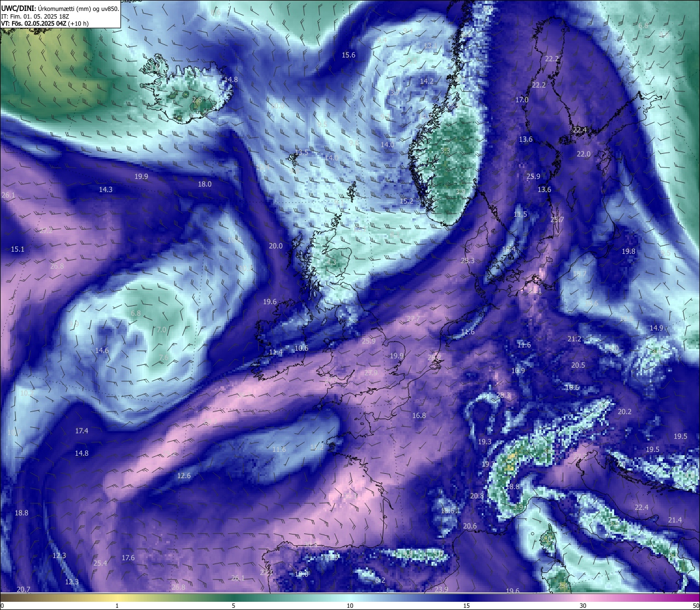
Task: Click the map value '19.8'
Action: click(629, 251)
